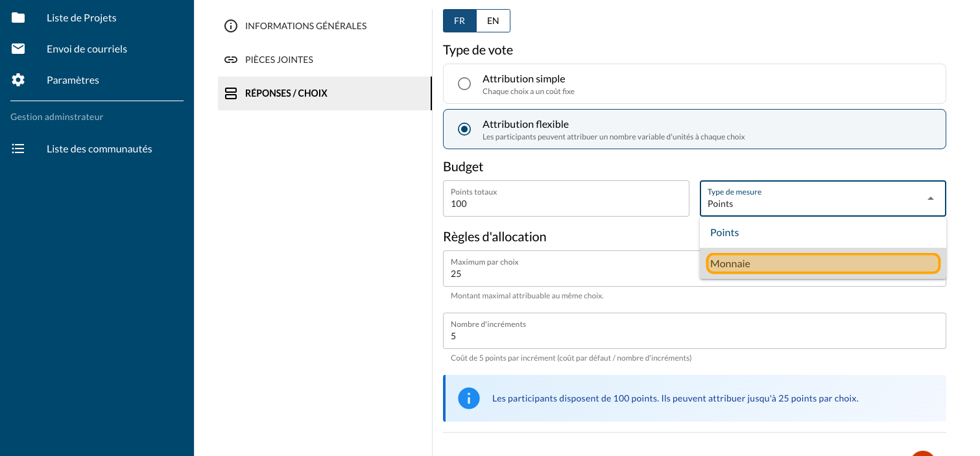Screen dimensions: 980x456
Task: Click the link icon next to Pièces jointes
Action: point(230,60)
